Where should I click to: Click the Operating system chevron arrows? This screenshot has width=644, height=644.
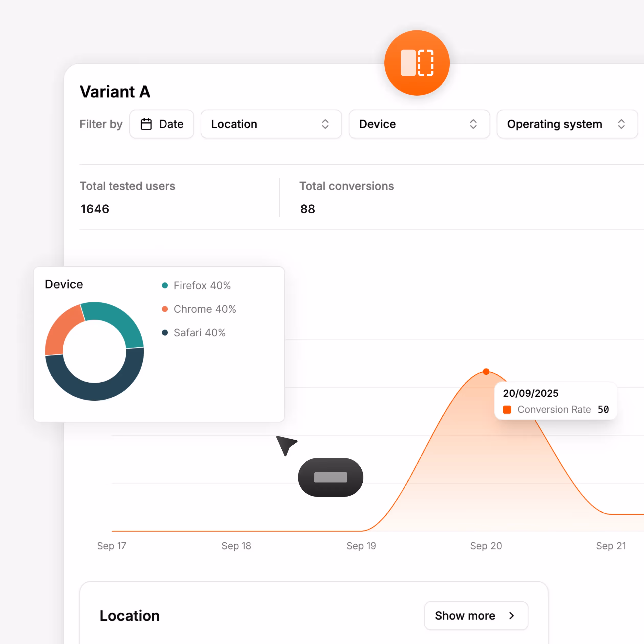pyautogui.click(x=621, y=124)
